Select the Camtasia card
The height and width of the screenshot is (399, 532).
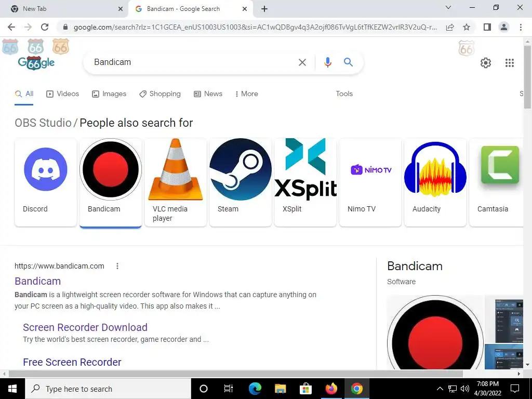tap(496, 182)
